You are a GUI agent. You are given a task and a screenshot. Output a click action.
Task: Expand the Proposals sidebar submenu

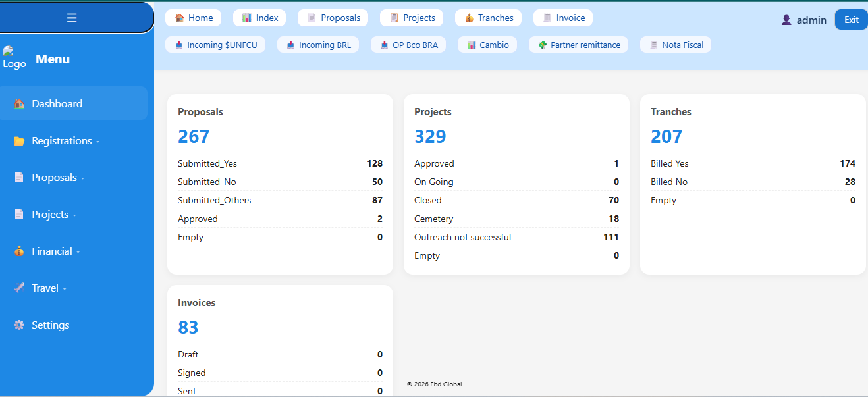click(x=59, y=178)
